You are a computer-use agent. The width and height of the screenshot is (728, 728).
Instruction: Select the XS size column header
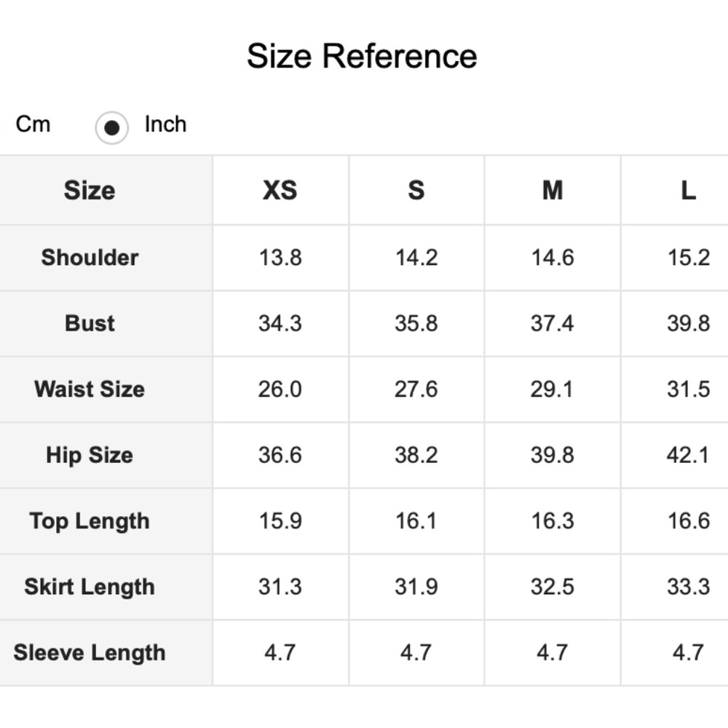click(x=280, y=190)
